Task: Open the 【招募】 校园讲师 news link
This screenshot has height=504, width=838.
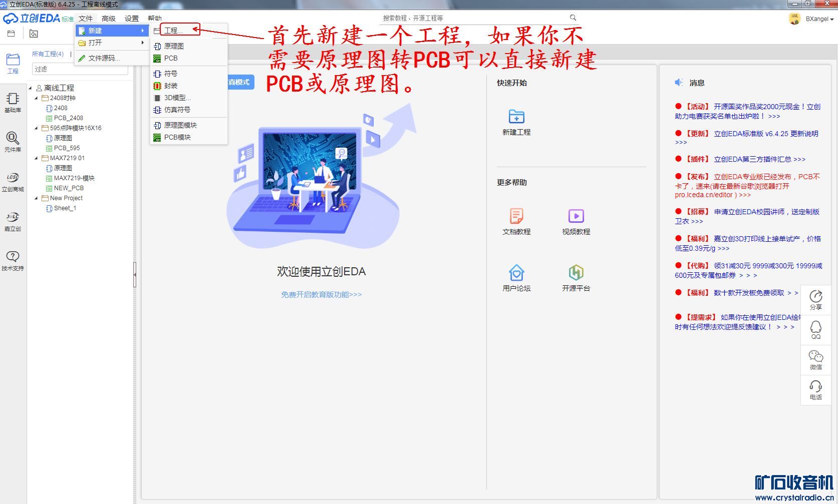Action: pos(747,216)
